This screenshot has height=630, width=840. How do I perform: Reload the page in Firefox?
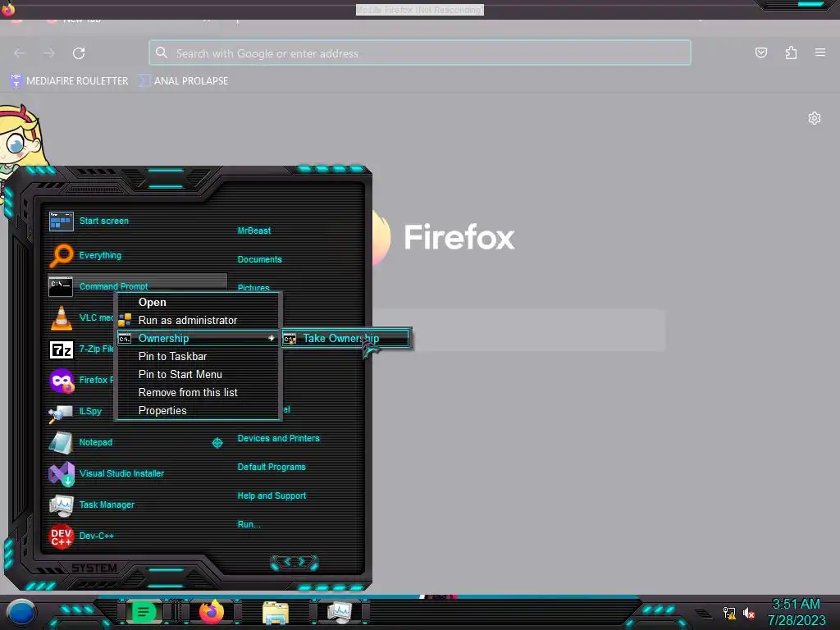79,53
